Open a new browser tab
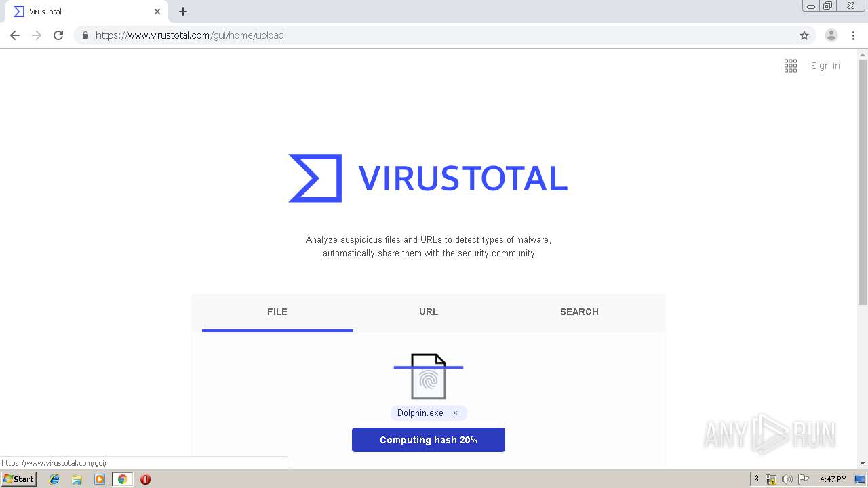The height and width of the screenshot is (488, 868). 183,12
